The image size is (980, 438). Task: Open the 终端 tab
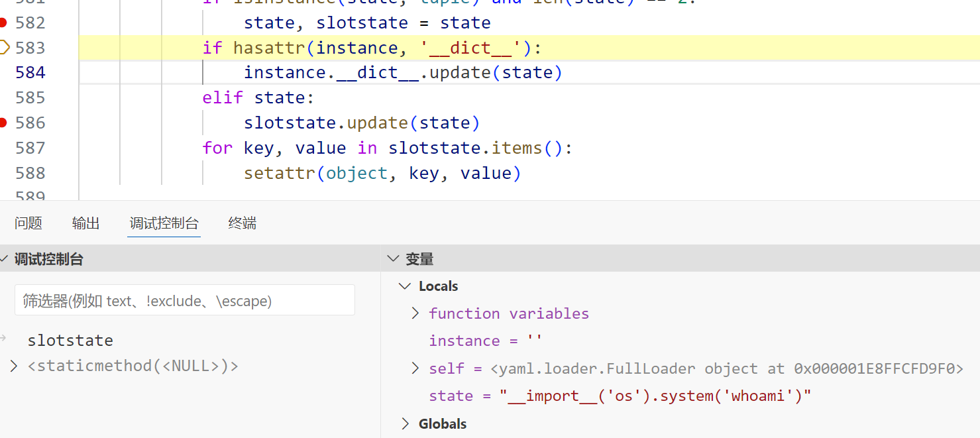[242, 223]
